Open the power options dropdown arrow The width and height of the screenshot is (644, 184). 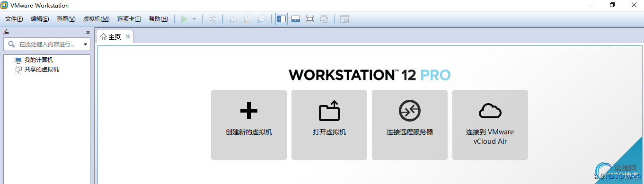coord(194,19)
